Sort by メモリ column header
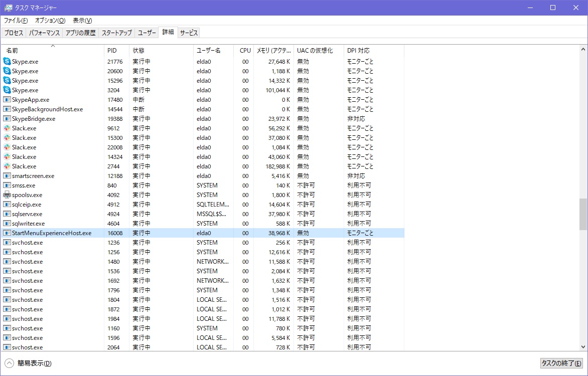The image size is (588, 376). click(x=274, y=50)
